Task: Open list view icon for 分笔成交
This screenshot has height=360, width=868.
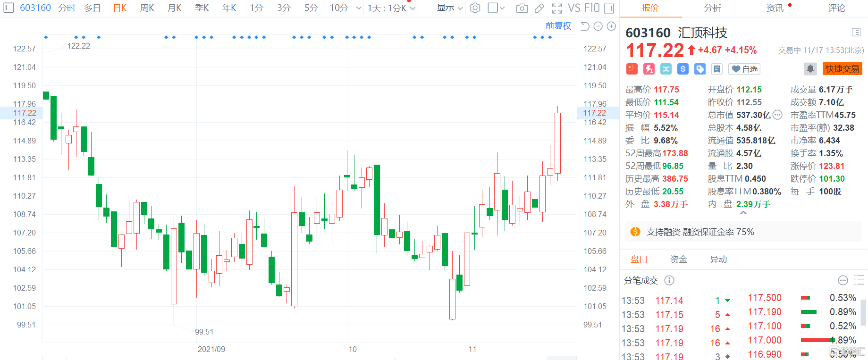Action: click(x=859, y=280)
